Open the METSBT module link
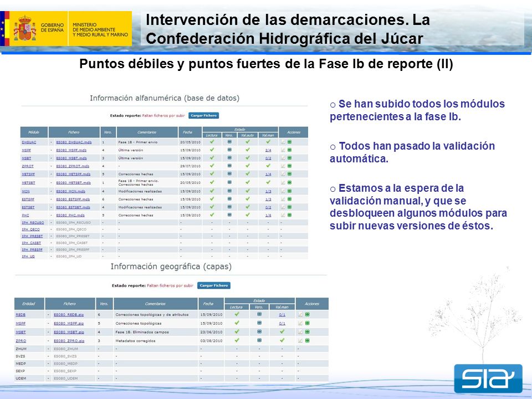The image size is (532, 399). point(28,183)
